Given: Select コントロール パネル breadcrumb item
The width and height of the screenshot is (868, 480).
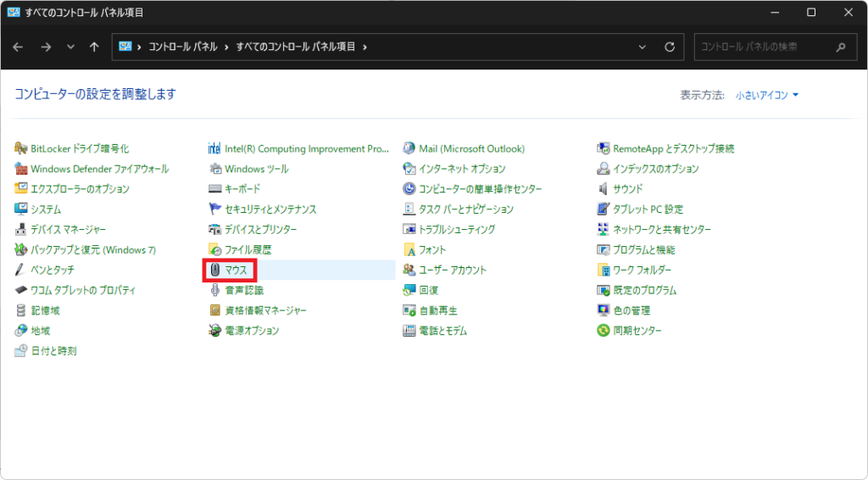Looking at the screenshot, I should coord(183,47).
